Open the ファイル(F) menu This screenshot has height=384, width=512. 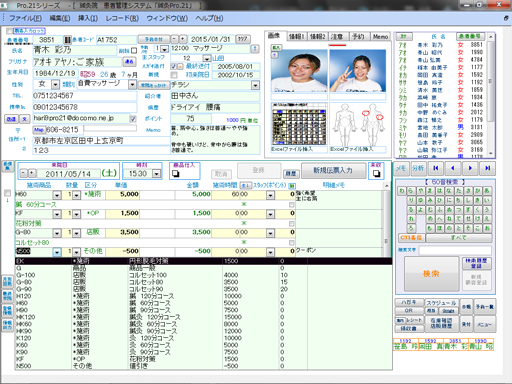(x=25, y=18)
